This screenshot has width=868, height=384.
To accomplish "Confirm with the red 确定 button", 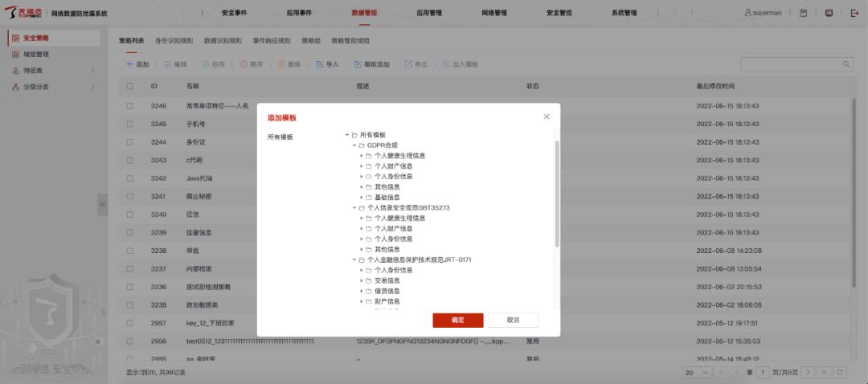I will [458, 321].
